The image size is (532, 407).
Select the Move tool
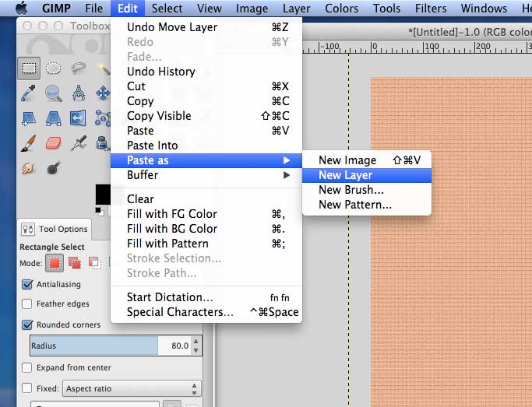tap(103, 93)
